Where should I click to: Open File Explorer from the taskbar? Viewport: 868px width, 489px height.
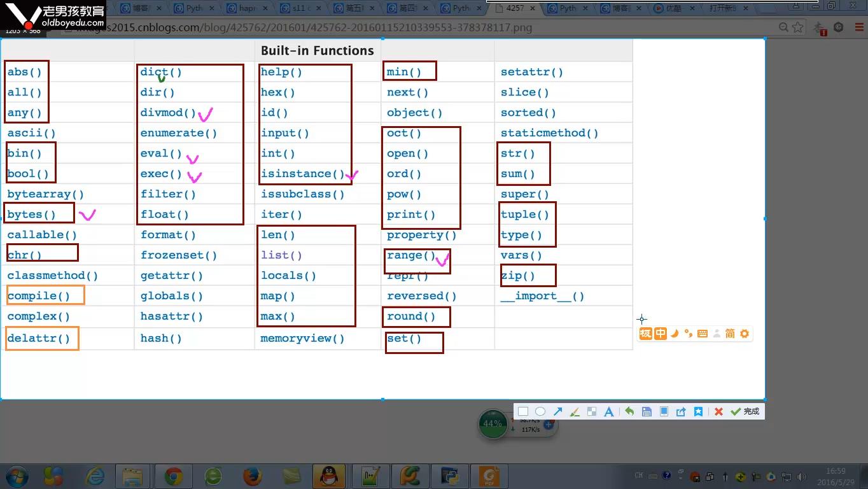132,476
